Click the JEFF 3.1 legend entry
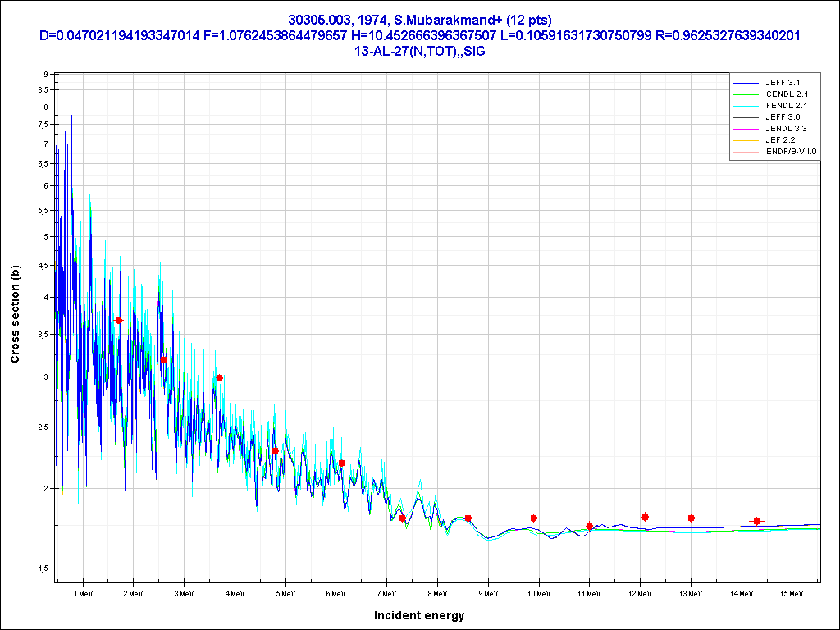The image size is (840, 630). 782,83
